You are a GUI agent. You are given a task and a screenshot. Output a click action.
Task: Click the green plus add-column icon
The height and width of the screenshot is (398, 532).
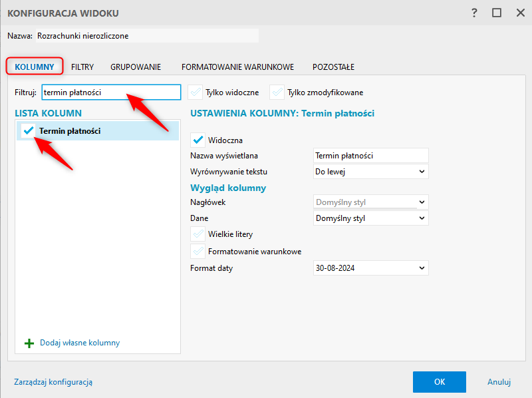(x=29, y=343)
